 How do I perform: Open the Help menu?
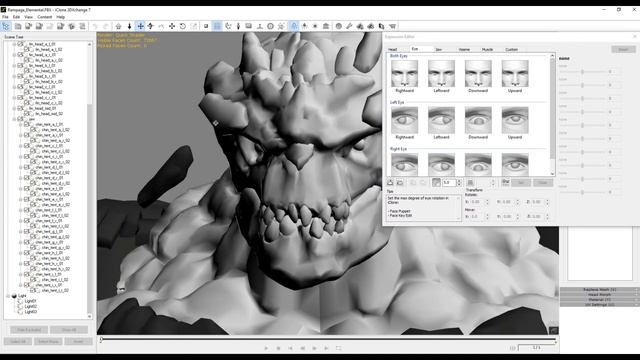(x=60, y=17)
